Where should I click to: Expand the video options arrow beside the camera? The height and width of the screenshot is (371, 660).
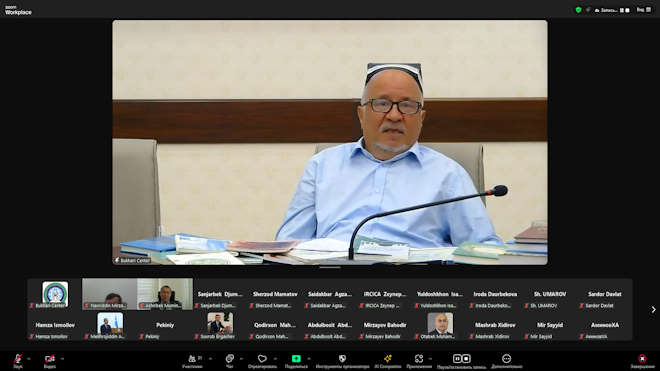tap(62, 359)
